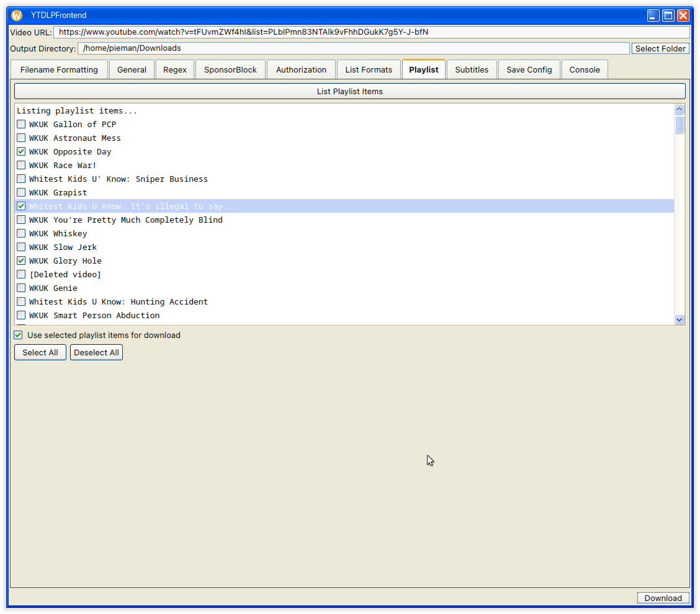Check the WKUK Gallon of PCP checkbox
700x614 pixels.
[x=21, y=124]
